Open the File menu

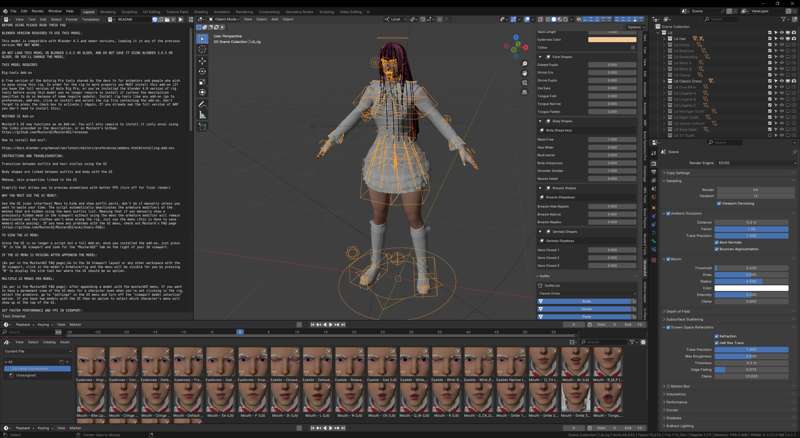coord(13,11)
